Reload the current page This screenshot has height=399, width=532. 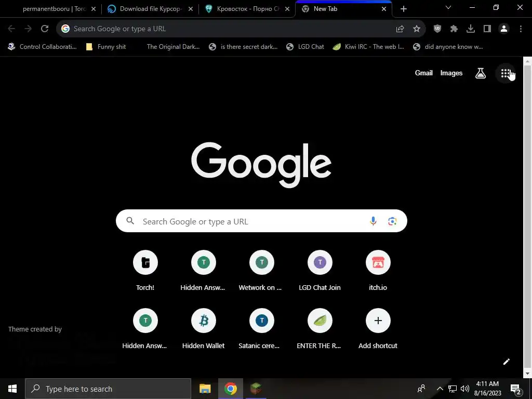click(45, 29)
